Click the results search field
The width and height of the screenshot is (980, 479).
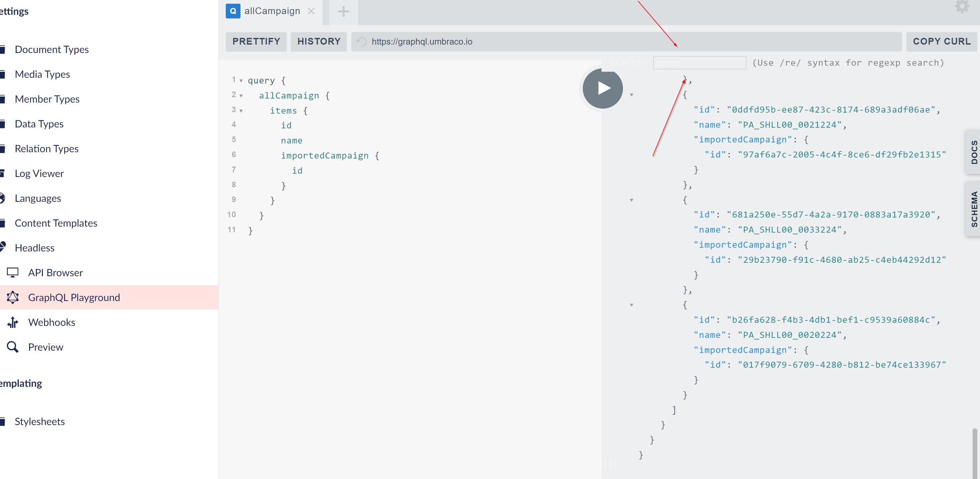tap(699, 62)
